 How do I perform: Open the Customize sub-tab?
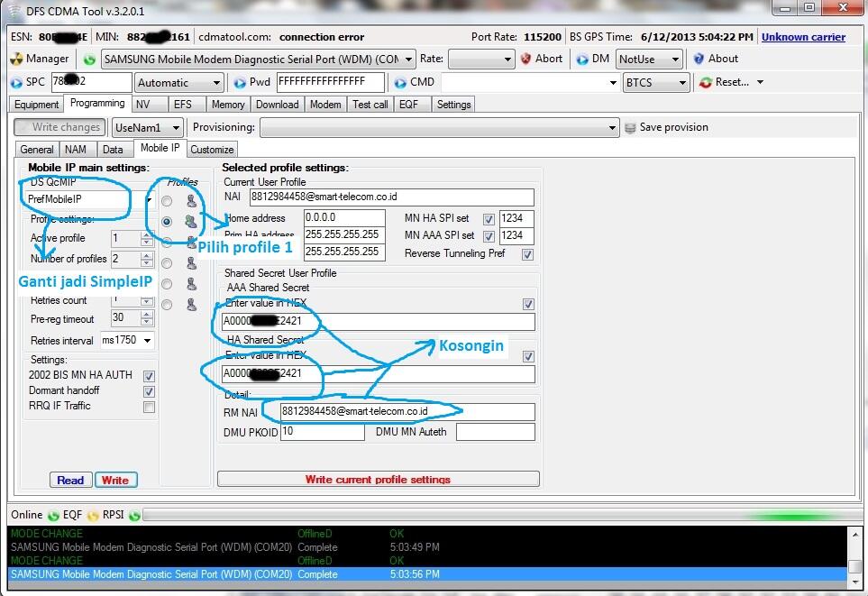(212, 150)
